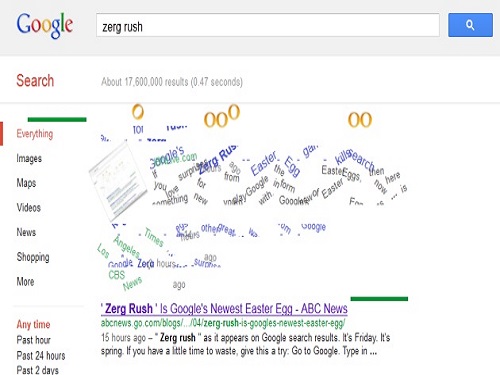
Task: Click the Google logo
Action: [45, 25]
